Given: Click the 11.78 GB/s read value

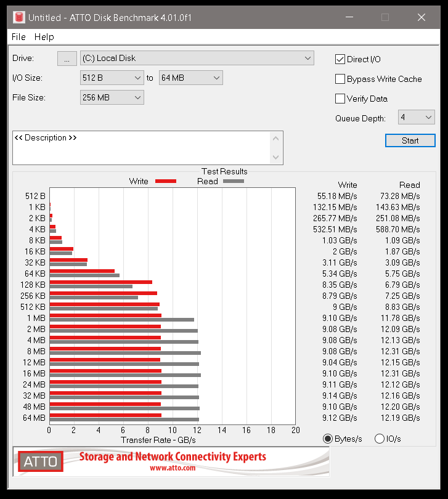Looking at the screenshot, I should point(401,318).
